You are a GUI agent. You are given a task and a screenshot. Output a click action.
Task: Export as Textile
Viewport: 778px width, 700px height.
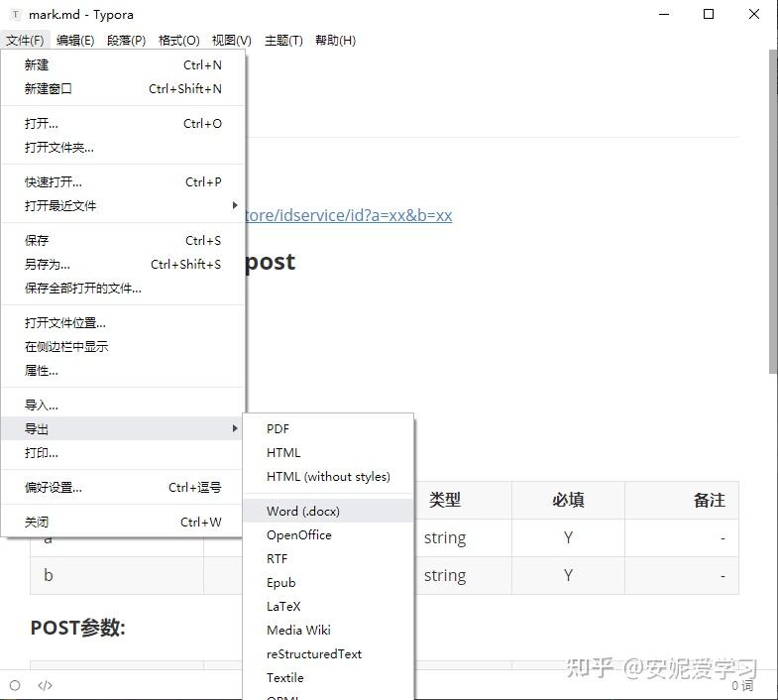pyautogui.click(x=328, y=678)
